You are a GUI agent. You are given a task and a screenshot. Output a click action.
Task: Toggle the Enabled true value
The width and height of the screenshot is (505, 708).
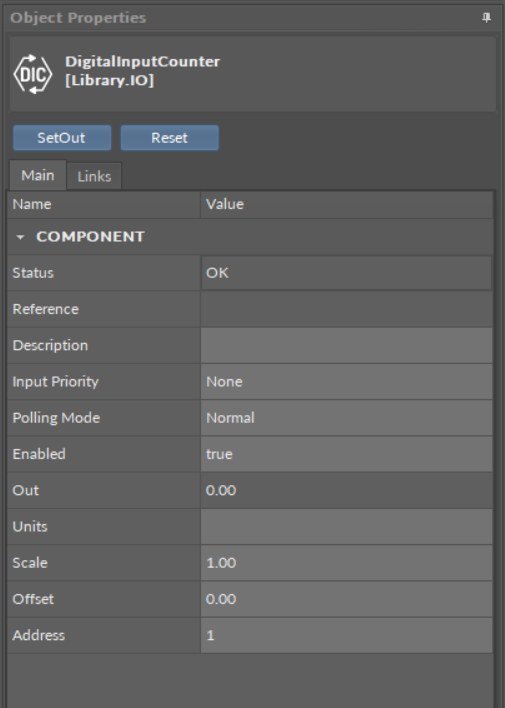[346, 454]
